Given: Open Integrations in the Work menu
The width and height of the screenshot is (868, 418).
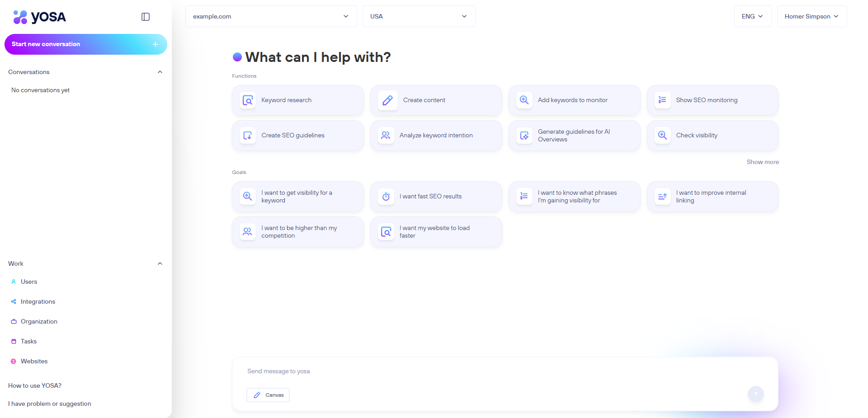Looking at the screenshot, I should (x=38, y=302).
